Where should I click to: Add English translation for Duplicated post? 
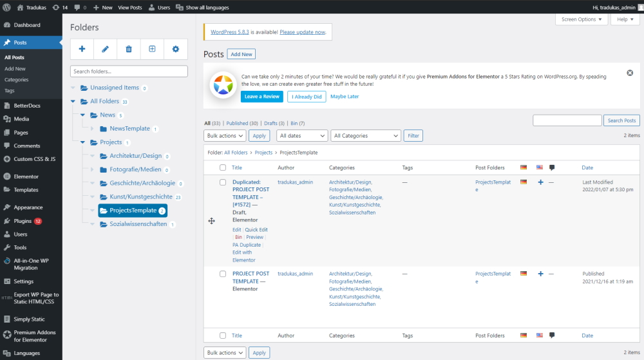(x=540, y=182)
